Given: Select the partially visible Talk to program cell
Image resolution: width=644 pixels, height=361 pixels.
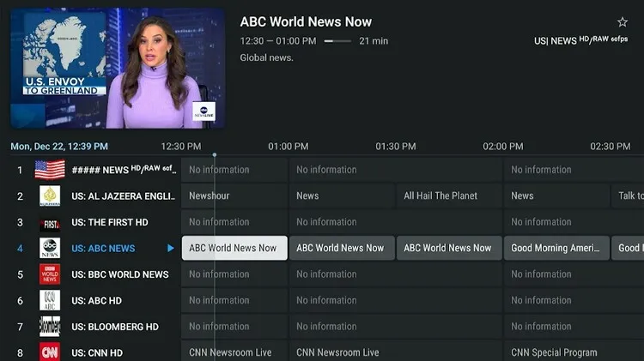Looking at the screenshot, I should pyautogui.click(x=628, y=196).
